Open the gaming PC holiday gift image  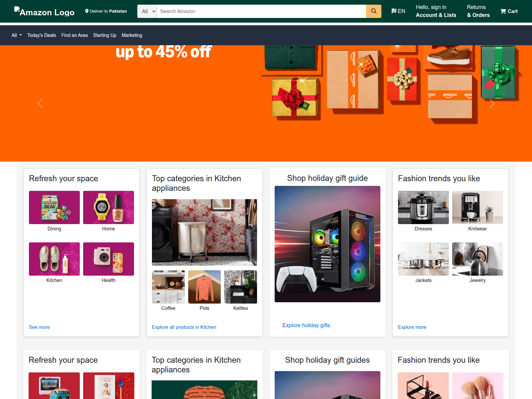(x=327, y=244)
